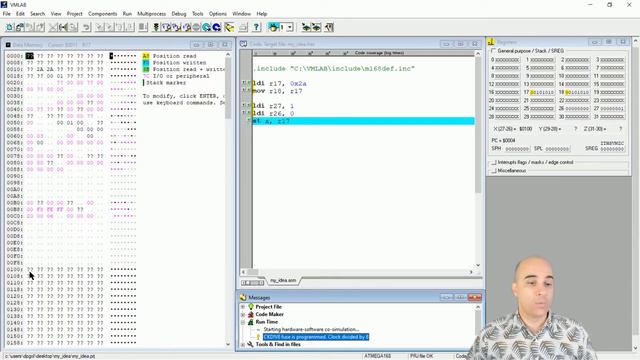Click cyan Position written legend swatch

(146, 62)
